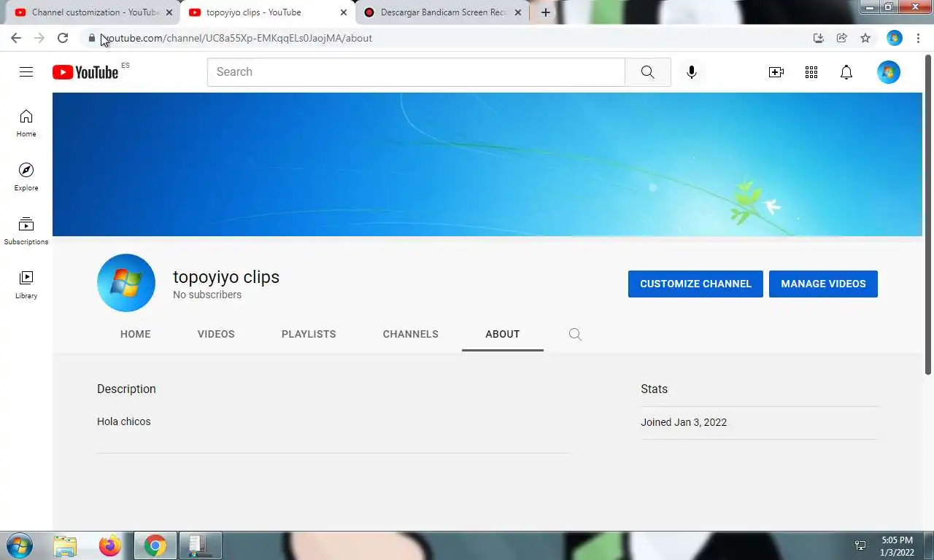934x560 pixels.
Task: Click the Chrome taskbar icon
Action: pyautogui.click(x=155, y=545)
